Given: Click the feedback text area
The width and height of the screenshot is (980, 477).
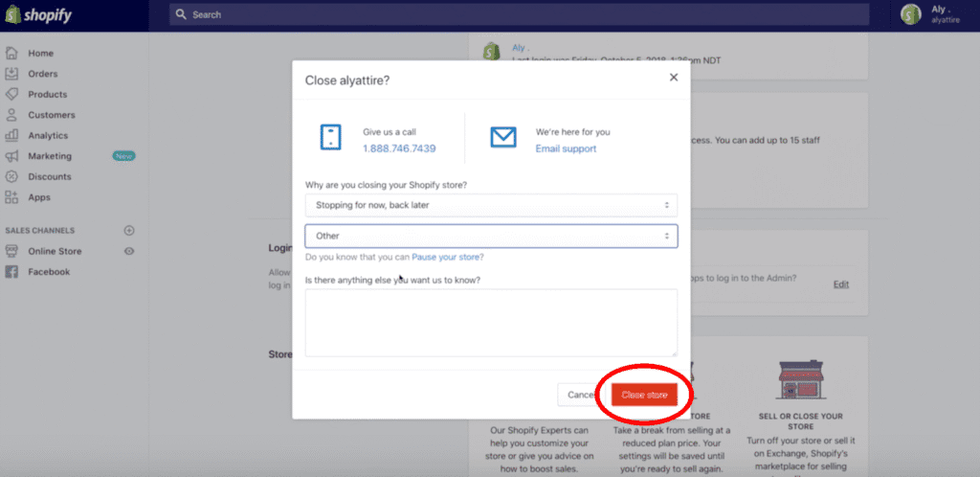Looking at the screenshot, I should click(x=490, y=323).
